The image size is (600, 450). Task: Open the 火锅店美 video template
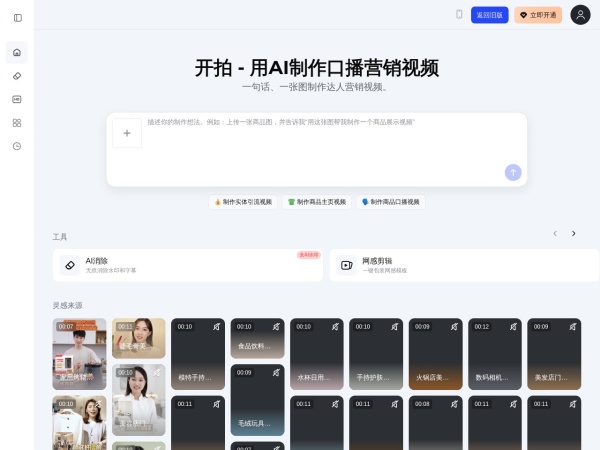click(x=435, y=354)
